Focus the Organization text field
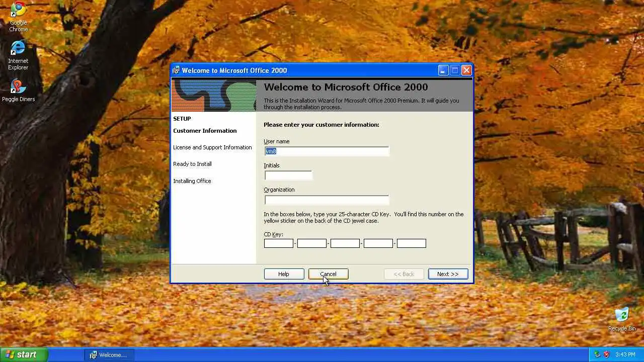This screenshot has height=362, width=644. (327, 200)
